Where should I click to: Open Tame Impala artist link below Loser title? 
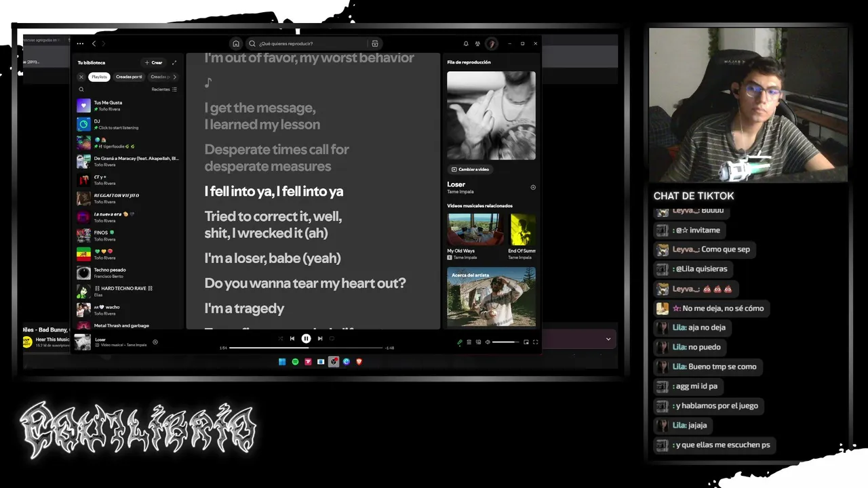point(460,192)
